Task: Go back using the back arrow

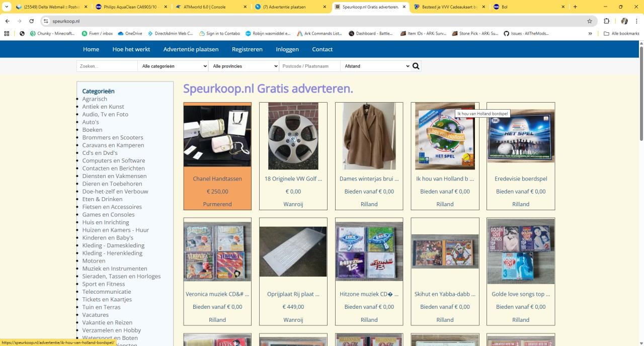Action: 7,22
